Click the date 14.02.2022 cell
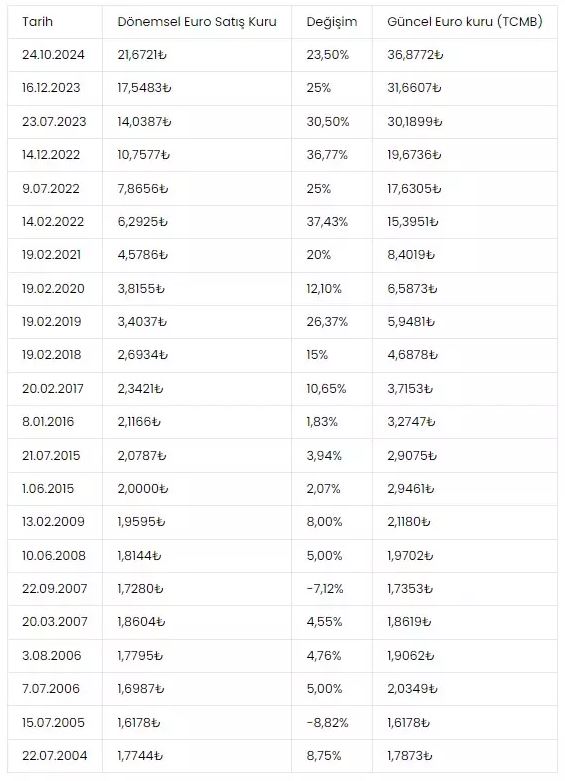 click(53, 222)
